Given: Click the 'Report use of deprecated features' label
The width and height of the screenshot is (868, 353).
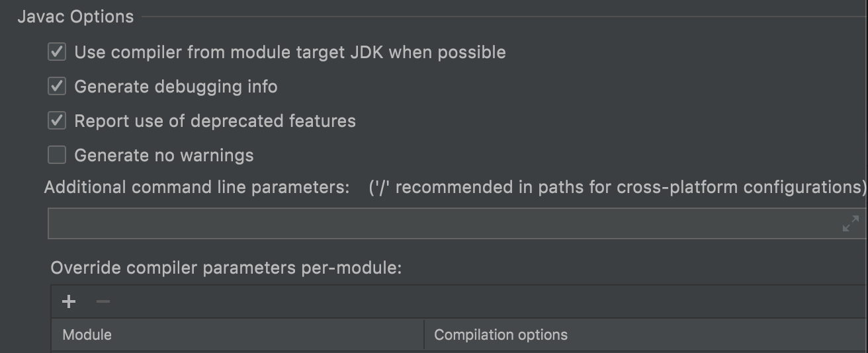Looking at the screenshot, I should [x=215, y=121].
